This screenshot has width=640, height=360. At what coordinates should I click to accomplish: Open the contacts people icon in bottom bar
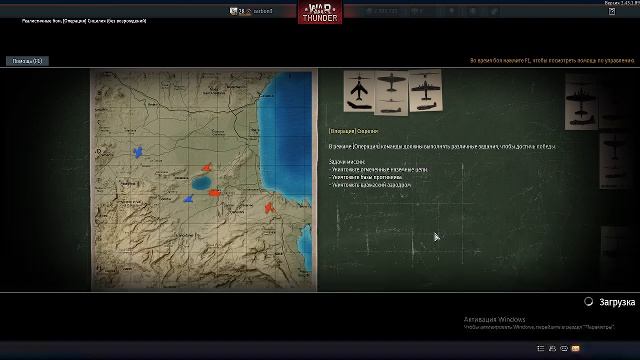tap(552, 348)
